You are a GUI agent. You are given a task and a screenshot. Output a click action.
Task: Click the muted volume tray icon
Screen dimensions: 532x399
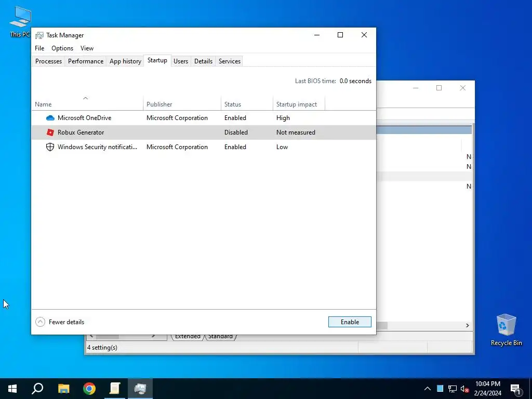tap(464, 389)
